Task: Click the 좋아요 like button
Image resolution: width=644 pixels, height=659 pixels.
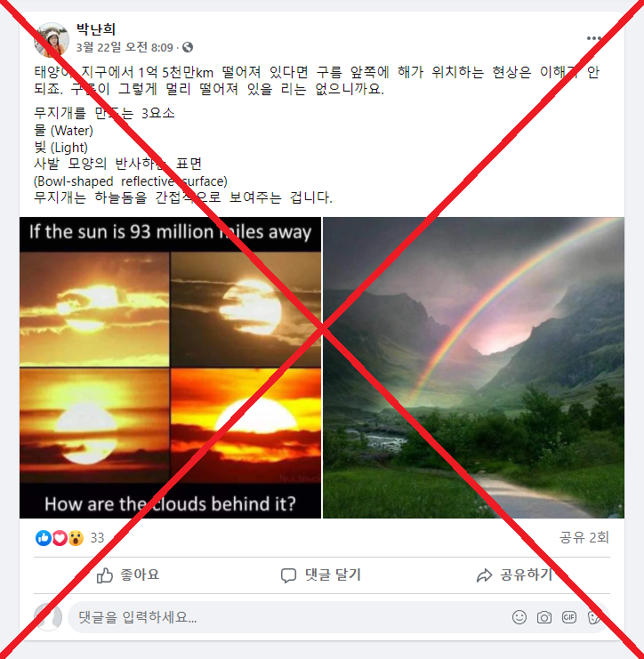Action: [x=128, y=575]
